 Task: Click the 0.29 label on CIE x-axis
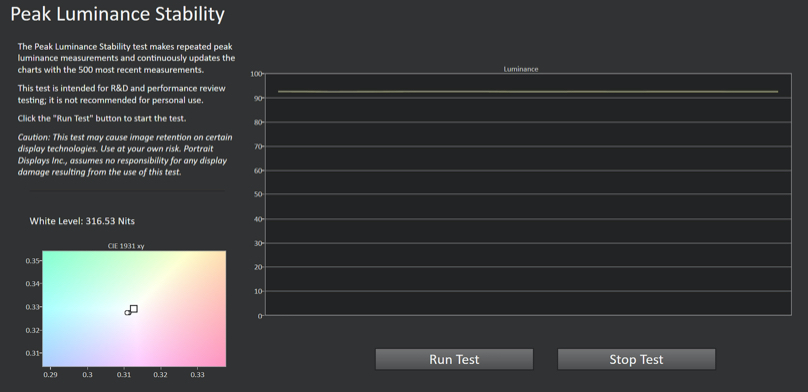[50, 374]
